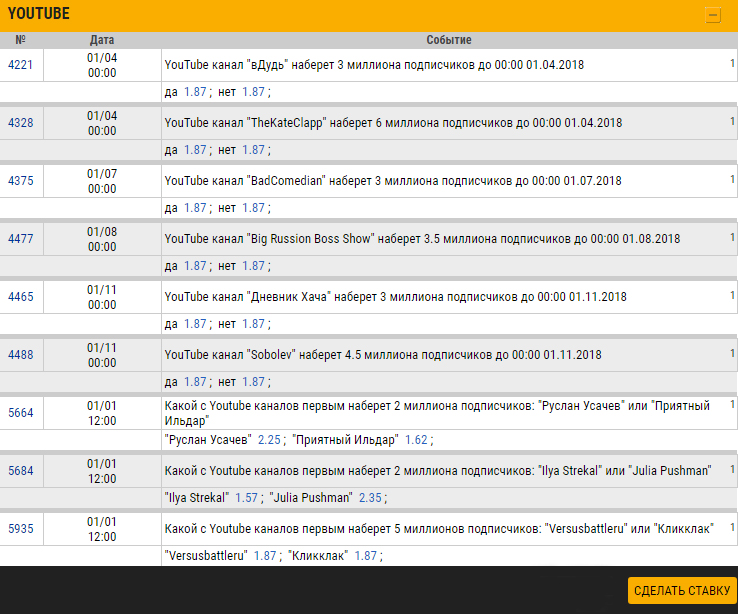Click the 01/08 date of event 4477
This screenshot has width=738, height=614.
[x=102, y=232]
